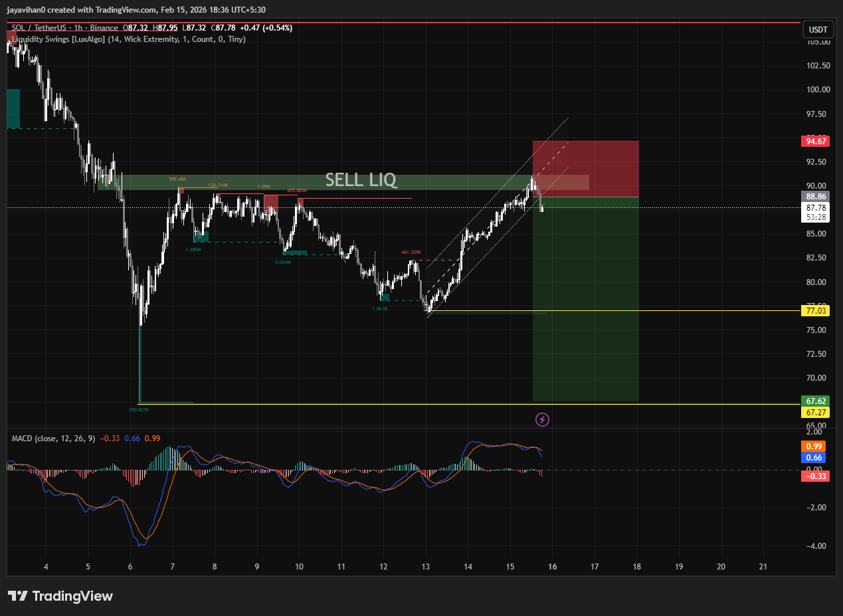Click the green 67.62 target price label
This screenshot has width=843, height=616.
[816, 401]
